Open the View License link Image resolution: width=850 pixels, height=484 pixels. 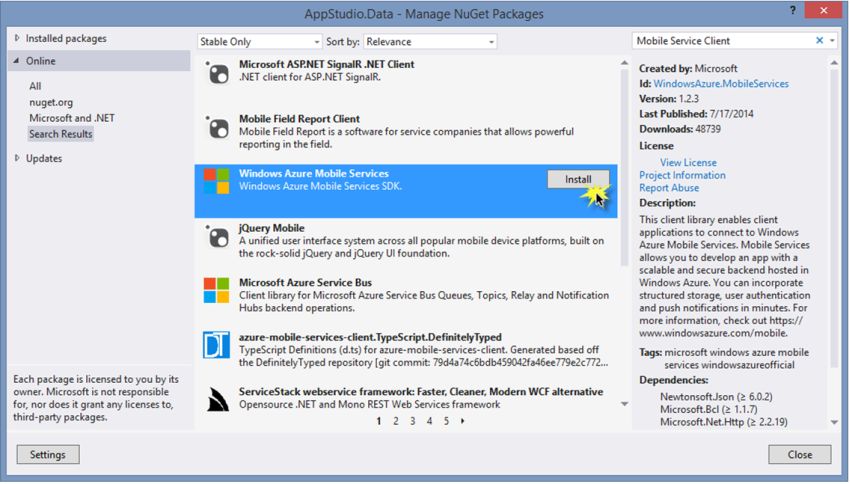[x=688, y=162]
